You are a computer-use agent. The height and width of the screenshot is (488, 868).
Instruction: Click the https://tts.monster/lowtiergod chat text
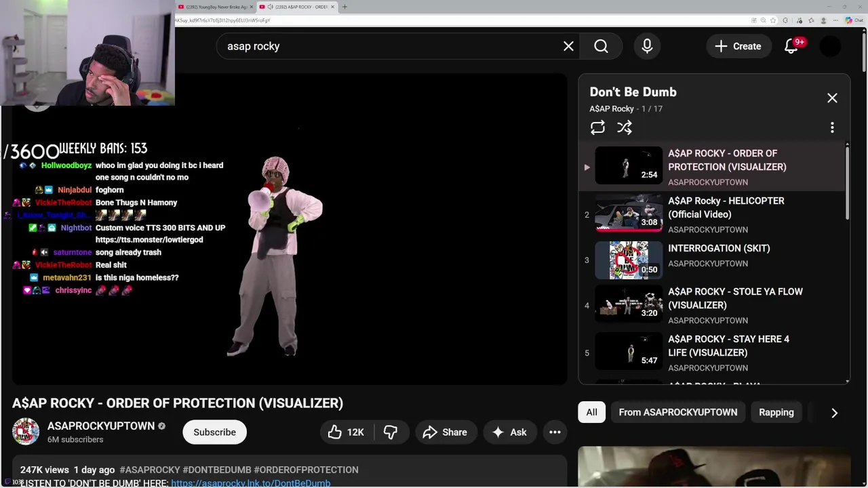tap(149, 240)
